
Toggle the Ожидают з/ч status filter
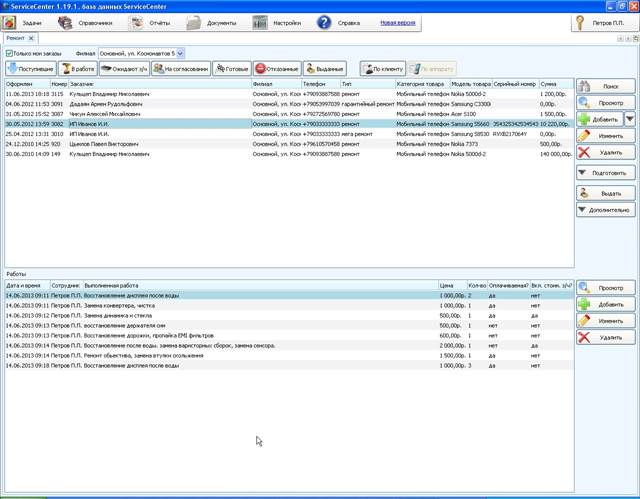[124, 69]
